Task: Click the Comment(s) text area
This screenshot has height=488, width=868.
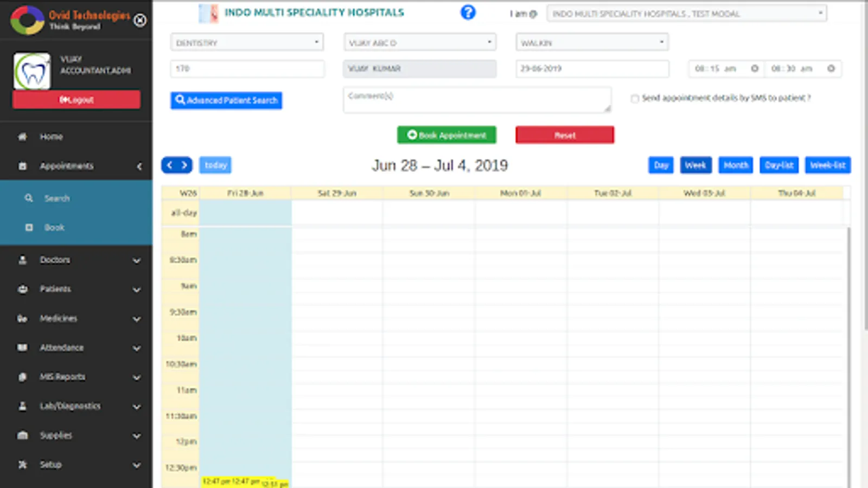Action: click(477, 100)
